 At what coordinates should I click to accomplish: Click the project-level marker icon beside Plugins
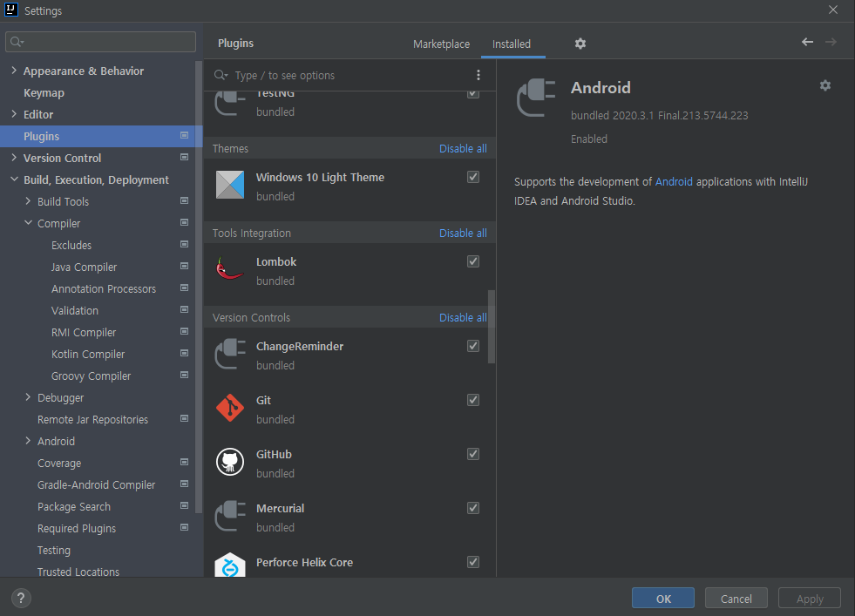184,135
